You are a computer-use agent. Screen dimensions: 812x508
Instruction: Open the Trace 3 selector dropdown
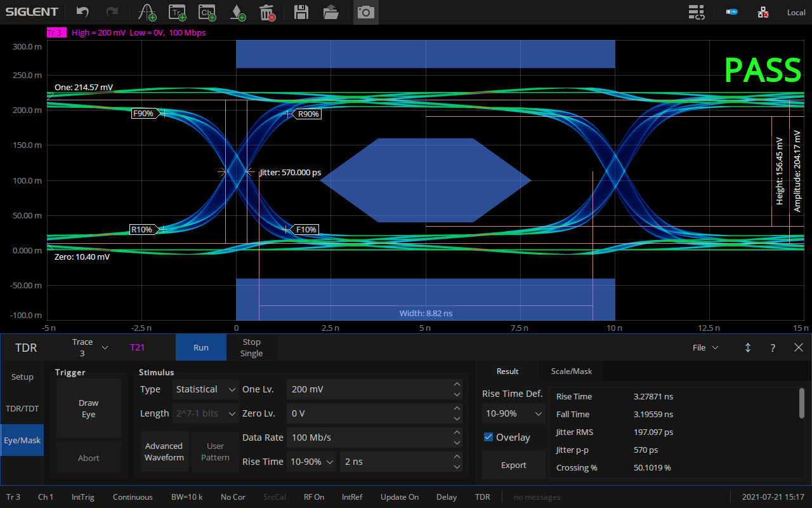(89, 347)
